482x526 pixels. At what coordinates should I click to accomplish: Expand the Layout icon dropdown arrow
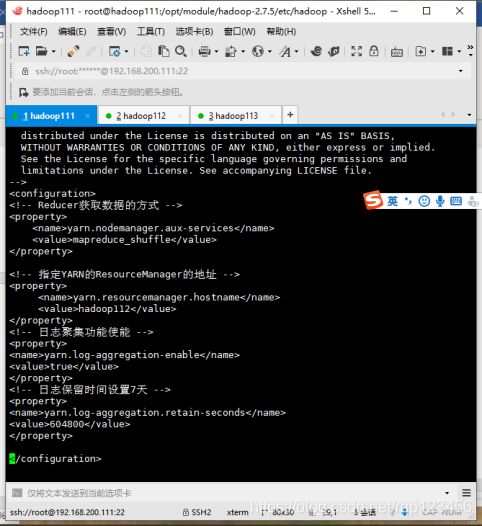pyautogui.click(x=459, y=52)
